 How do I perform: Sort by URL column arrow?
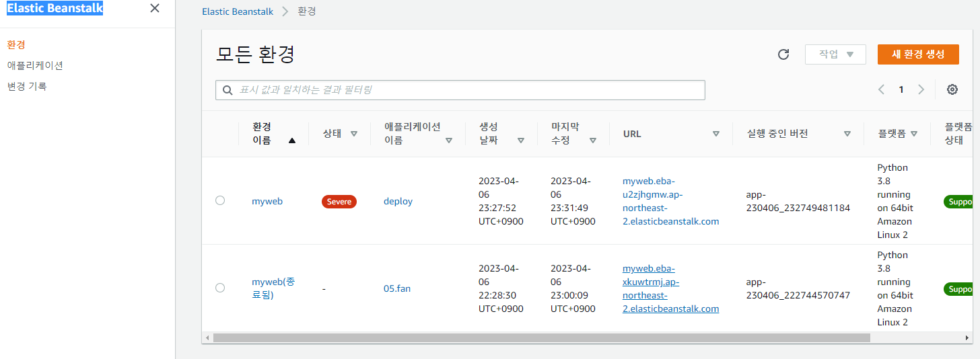(716, 134)
